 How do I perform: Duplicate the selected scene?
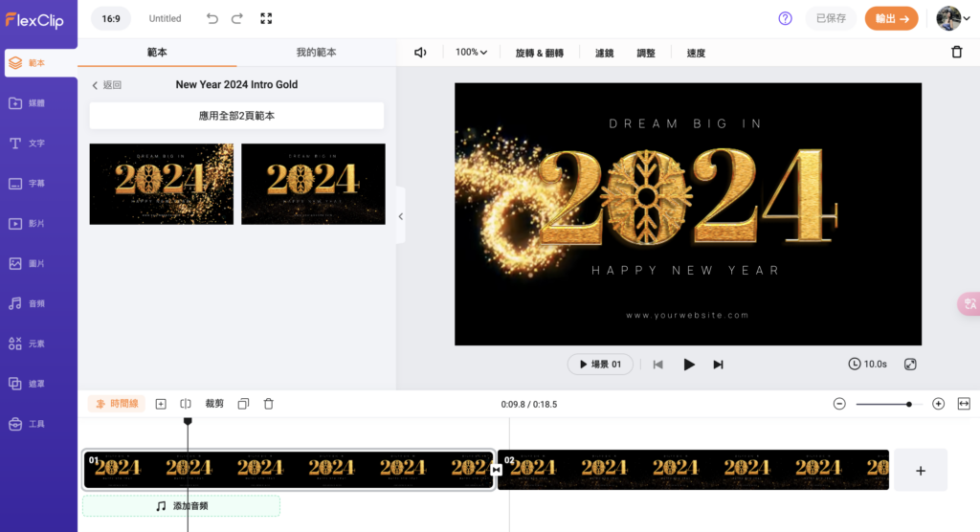[x=243, y=404]
